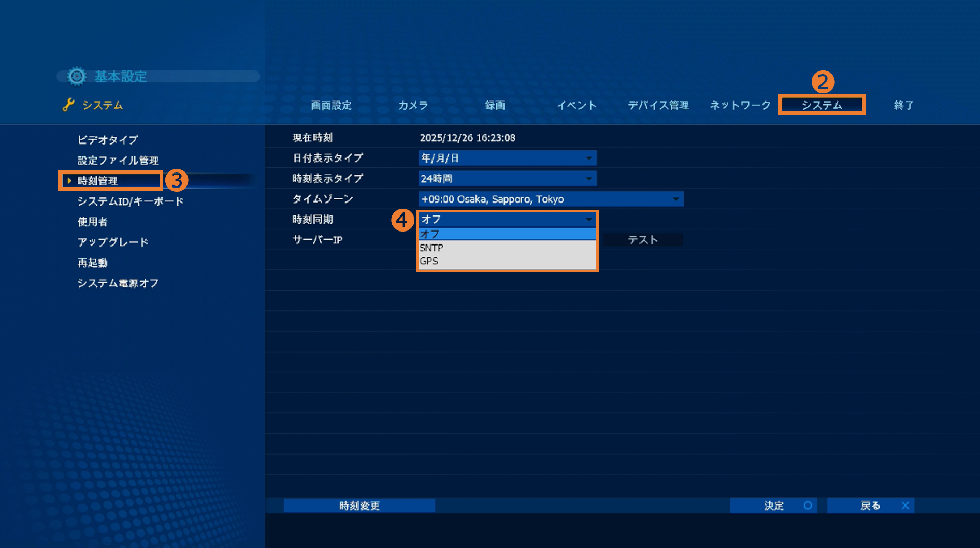This screenshot has height=548, width=980.
Task: Switch to the カメラ tab
Action: click(x=413, y=105)
